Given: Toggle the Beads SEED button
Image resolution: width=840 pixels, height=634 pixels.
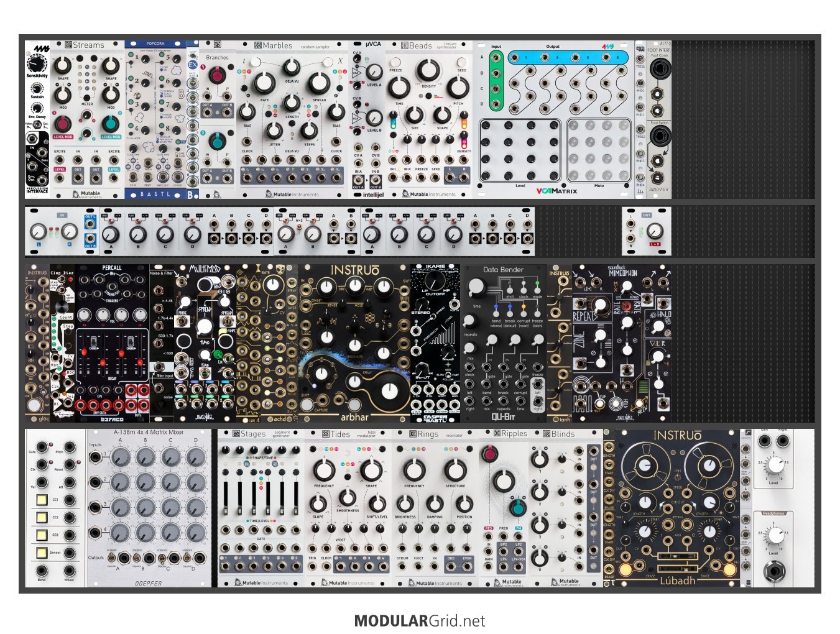Looking at the screenshot, I should click(461, 62).
